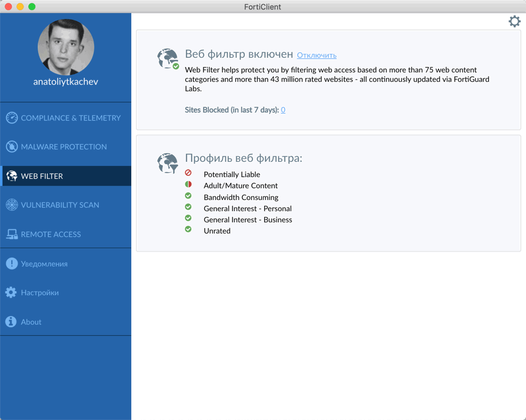
Task: Open the COMPLIANCE & TELEMETRY section
Action: click(66, 118)
